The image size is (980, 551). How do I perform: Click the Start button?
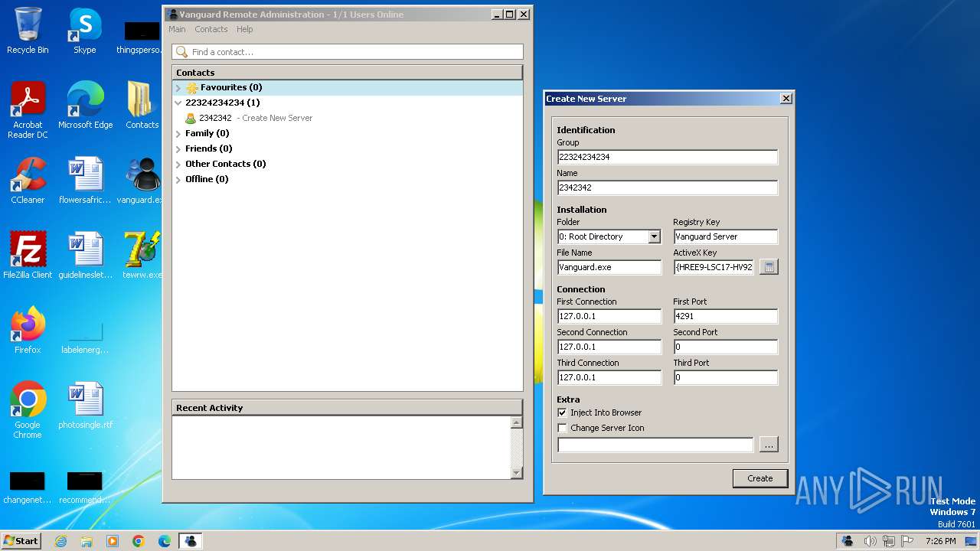coord(21,541)
